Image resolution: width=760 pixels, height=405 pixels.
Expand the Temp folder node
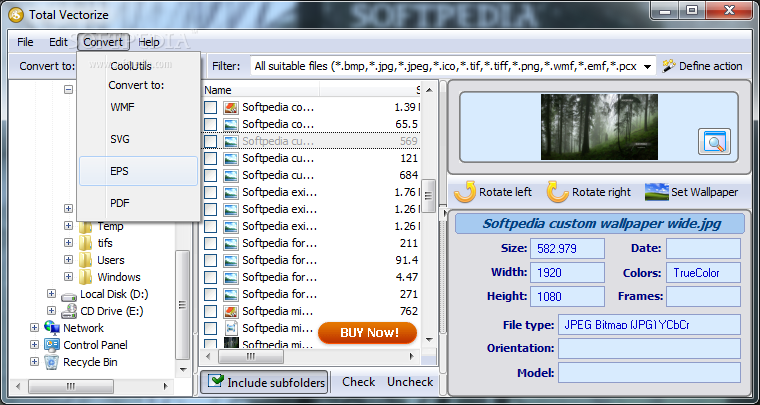click(x=68, y=226)
